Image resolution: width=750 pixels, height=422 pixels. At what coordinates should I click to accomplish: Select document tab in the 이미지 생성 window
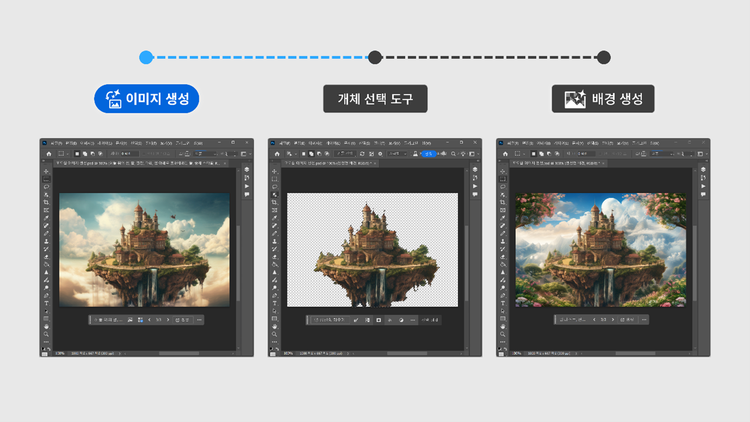[x=141, y=163]
